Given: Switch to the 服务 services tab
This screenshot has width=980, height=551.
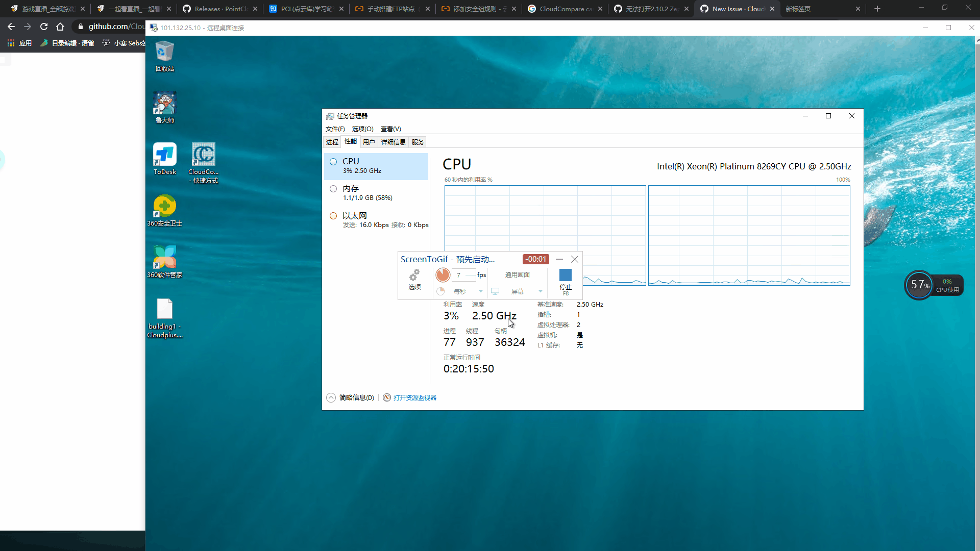Looking at the screenshot, I should (418, 142).
